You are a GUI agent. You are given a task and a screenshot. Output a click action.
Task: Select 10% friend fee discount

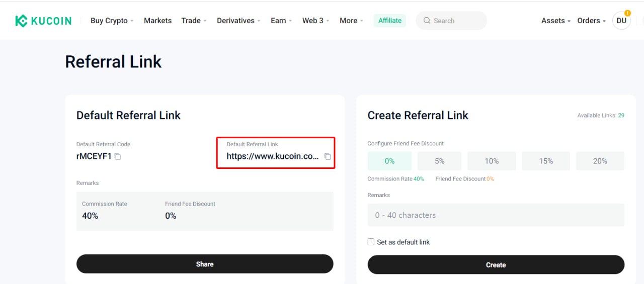click(x=492, y=161)
